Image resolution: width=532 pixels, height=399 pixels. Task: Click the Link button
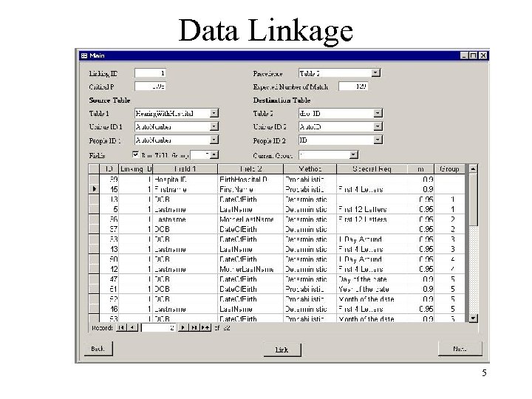[282, 349]
